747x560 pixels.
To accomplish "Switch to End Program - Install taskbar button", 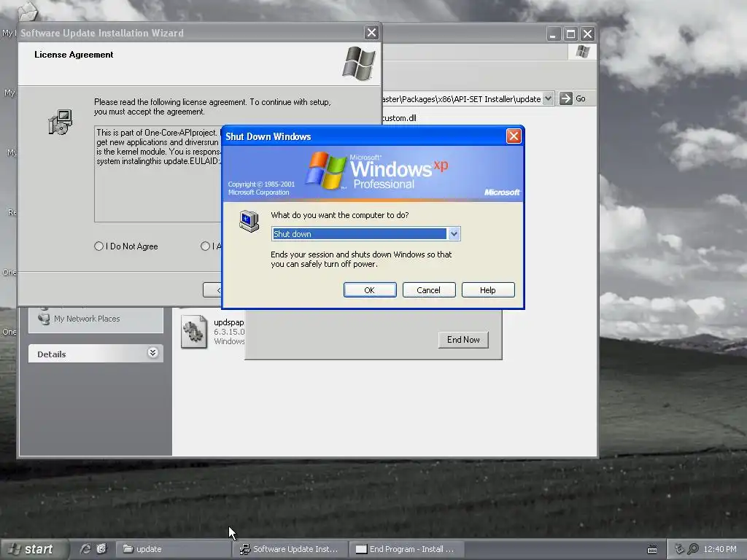I will (x=406, y=549).
